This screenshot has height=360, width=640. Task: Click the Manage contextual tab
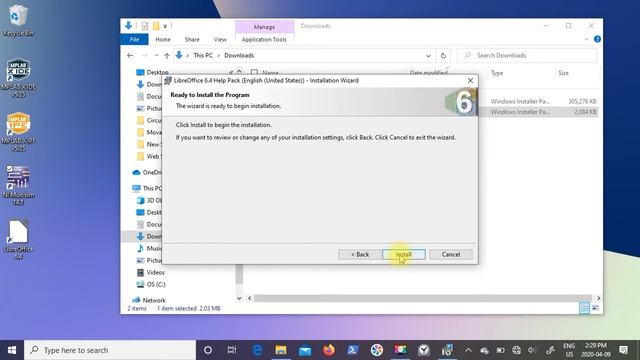click(264, 27)
